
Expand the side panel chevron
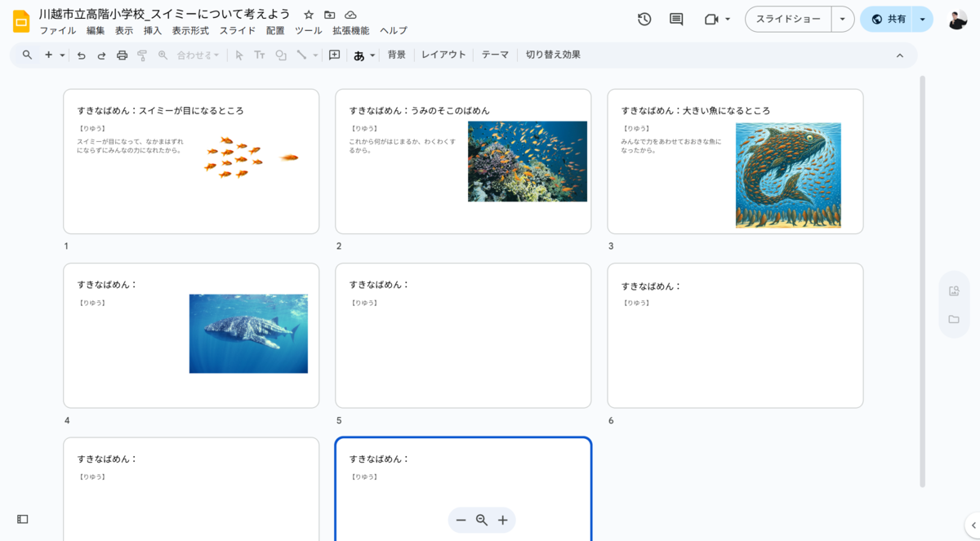click(x=972, y=525)
